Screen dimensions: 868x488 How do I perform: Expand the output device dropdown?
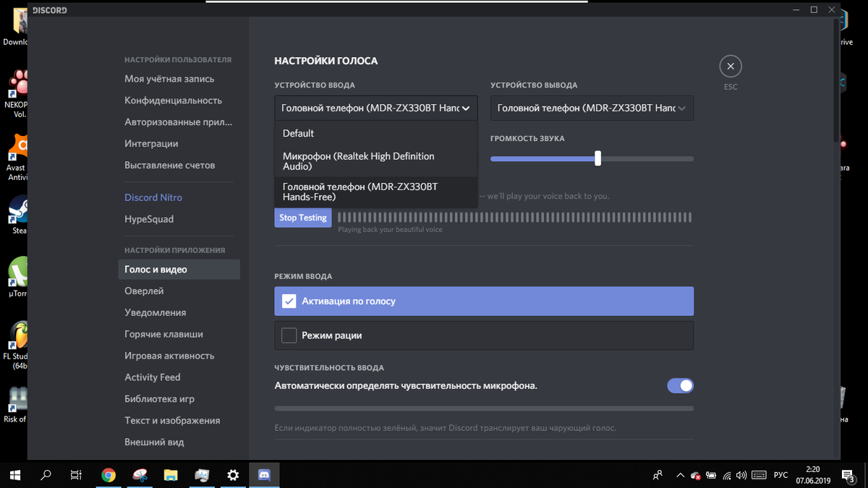tap(592, 108)
